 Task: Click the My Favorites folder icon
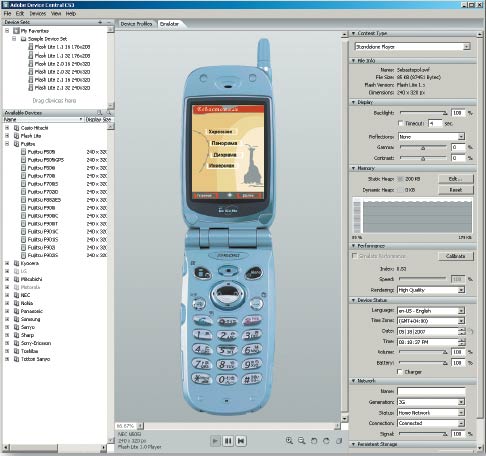[16, 31]
